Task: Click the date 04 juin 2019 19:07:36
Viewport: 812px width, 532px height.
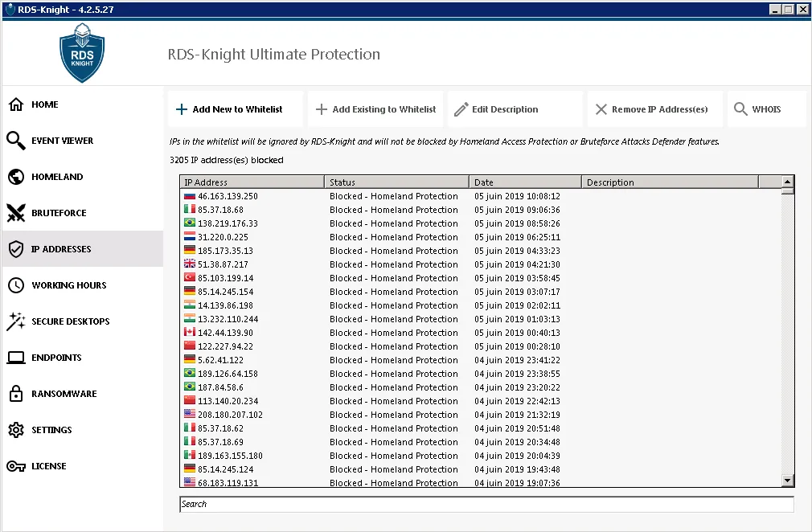Action: [517, 482]
